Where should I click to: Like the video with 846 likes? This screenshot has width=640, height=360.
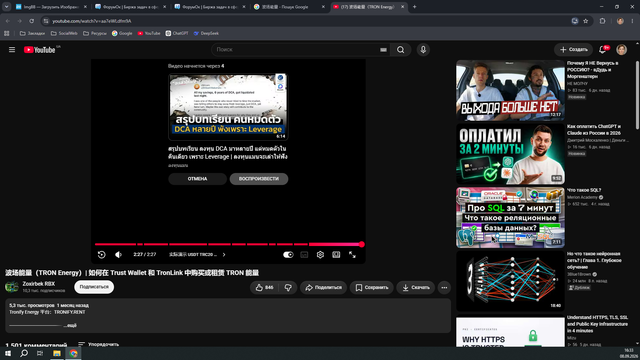tap(264, 288)
